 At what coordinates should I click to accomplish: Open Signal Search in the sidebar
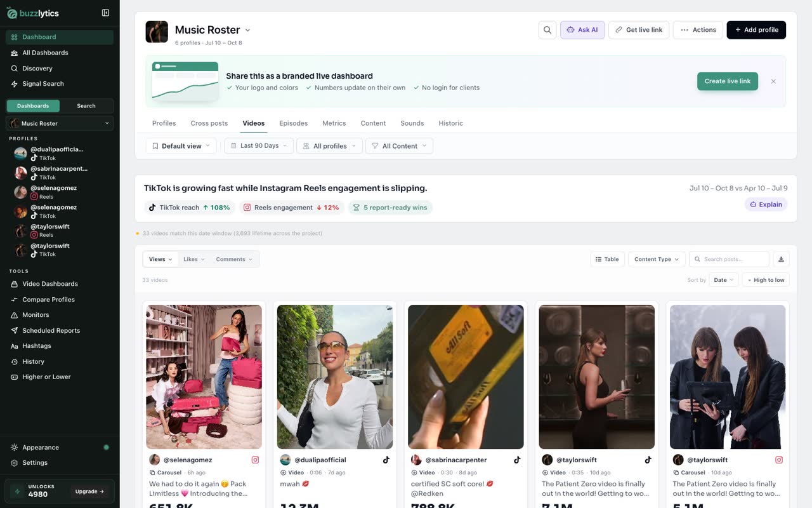60,84
